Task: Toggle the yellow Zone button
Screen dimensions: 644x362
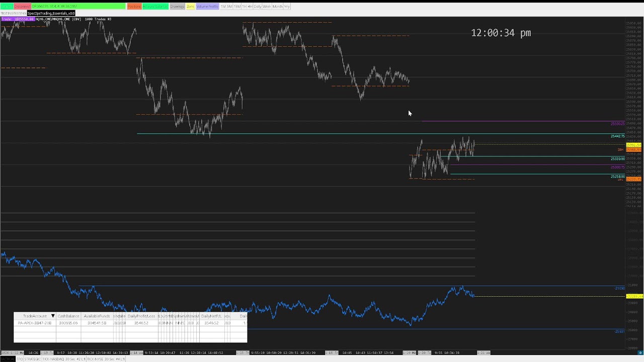Action: coord(190,7)
